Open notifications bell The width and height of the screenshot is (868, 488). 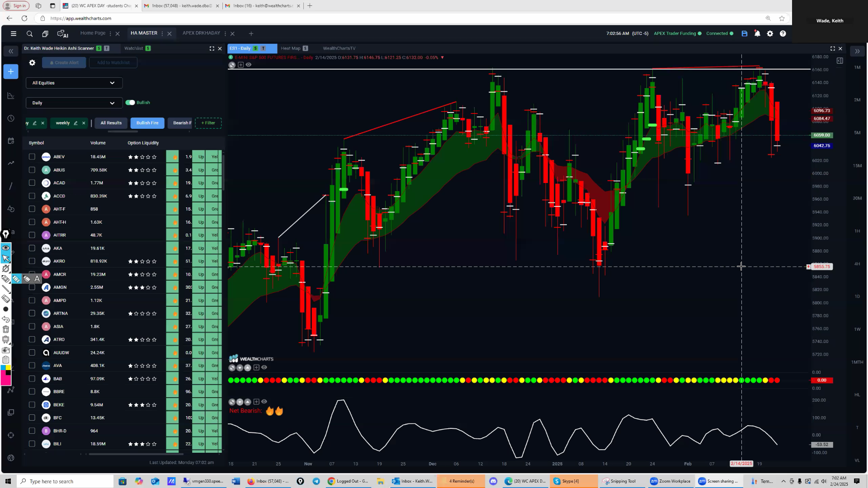757,33
